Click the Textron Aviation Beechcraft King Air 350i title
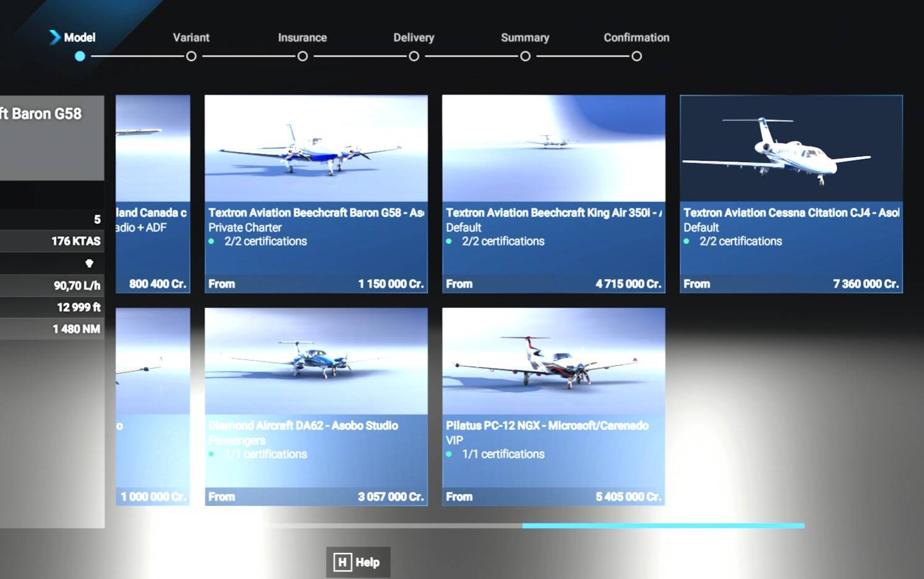 pos(554,213)
